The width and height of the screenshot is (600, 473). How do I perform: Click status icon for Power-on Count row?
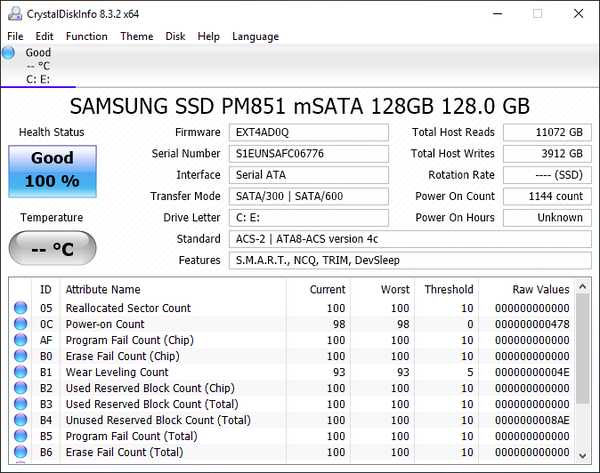[x=20, y=324]
